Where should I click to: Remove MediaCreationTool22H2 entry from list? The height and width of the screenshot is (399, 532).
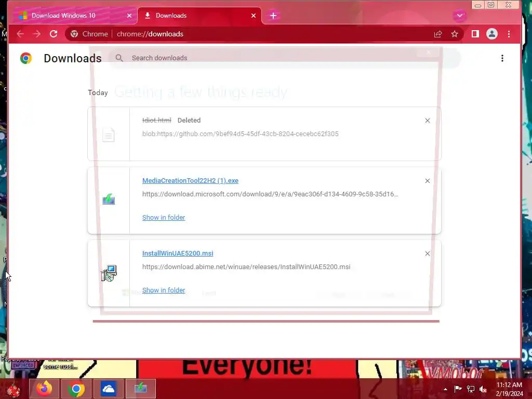pyautogui.click(x=428, y=181)
